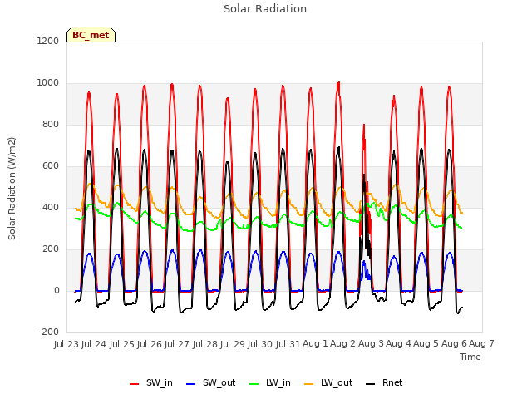Screen dimensions: 532x399
Task: Click the Jul 29 x-axis date label
Action: [x=233, y=344]
